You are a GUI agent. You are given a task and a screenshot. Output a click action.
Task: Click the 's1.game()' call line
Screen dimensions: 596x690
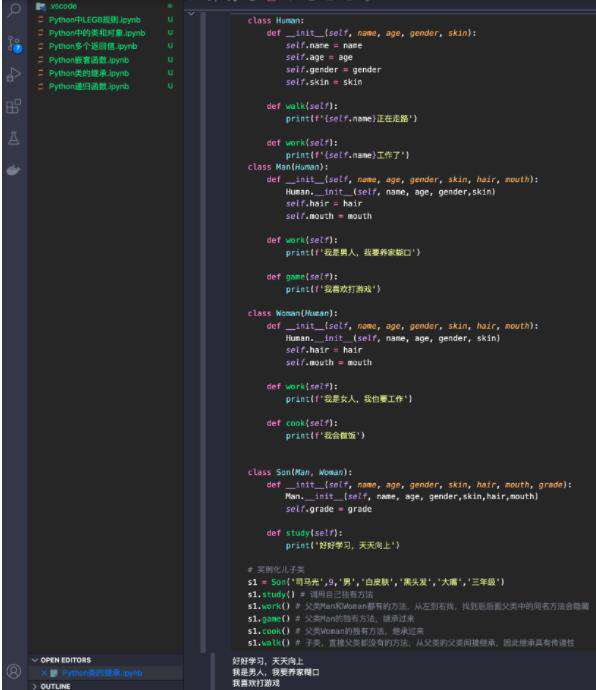[x=269, y=619]
